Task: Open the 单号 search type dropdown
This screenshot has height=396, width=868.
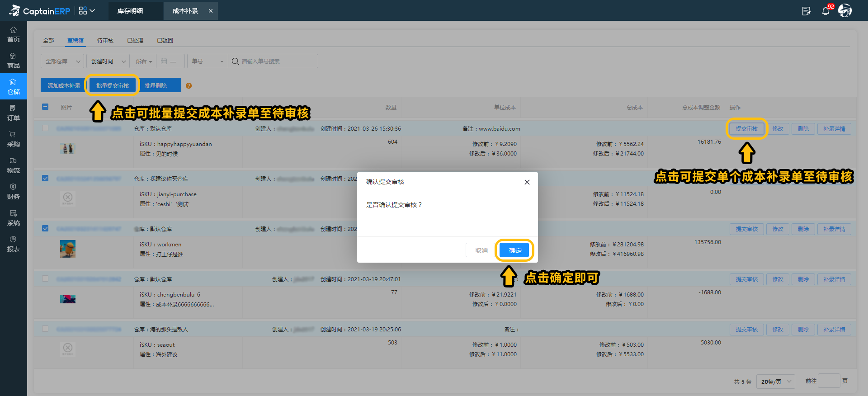Action: (208, 61)
